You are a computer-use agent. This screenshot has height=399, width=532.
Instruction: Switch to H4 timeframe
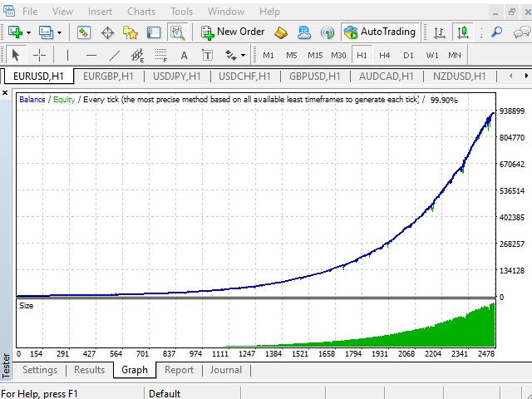click(x=384, y=56)
